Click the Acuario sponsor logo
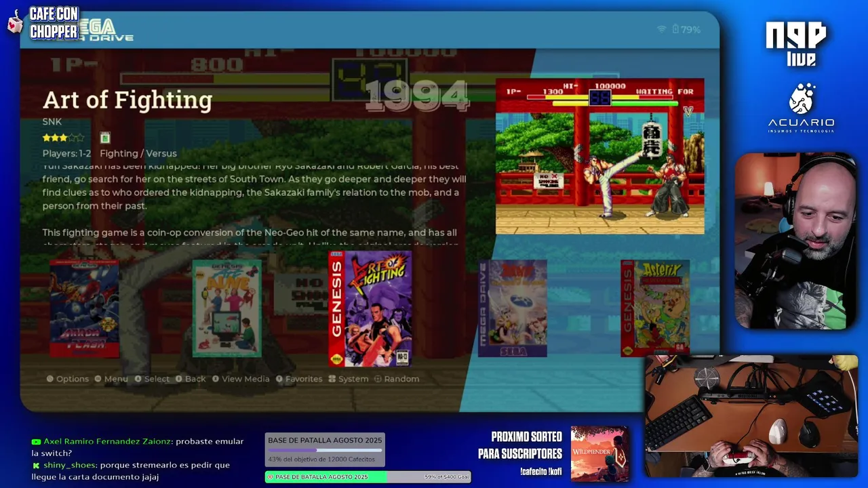 point(801,108)
